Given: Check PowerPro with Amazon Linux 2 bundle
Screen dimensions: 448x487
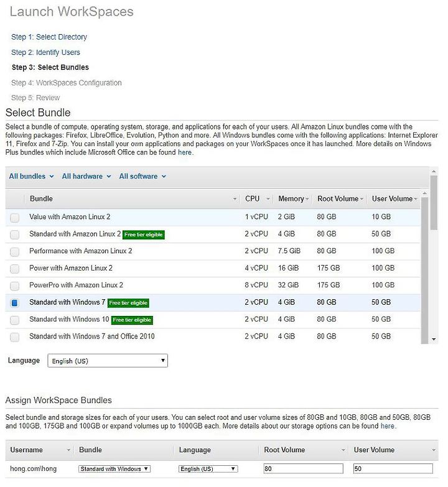Looking at the screenshot, I should click(14, 286).
